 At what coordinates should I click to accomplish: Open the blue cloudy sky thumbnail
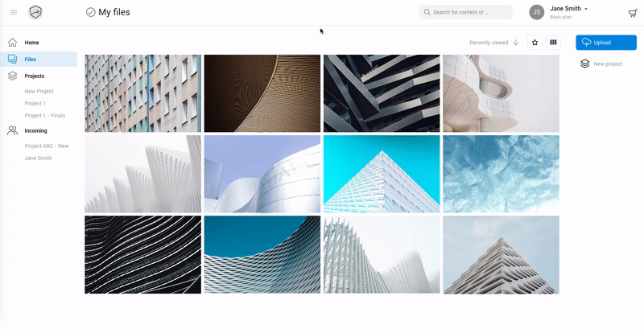pos(501,174)
